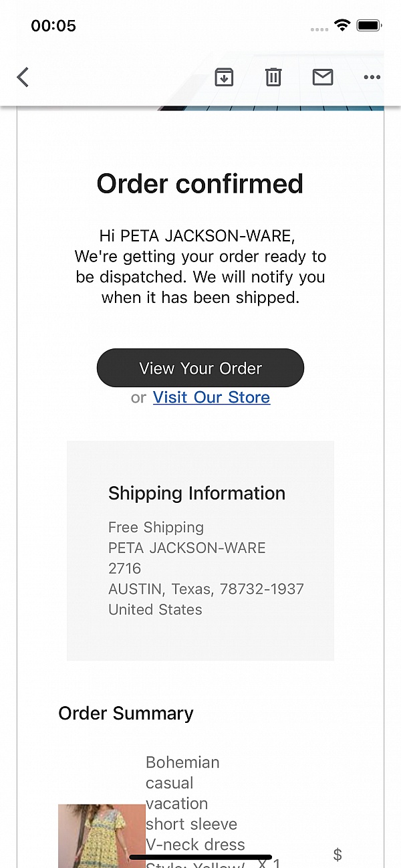This screenshot has width=401, height=868.
Task: Archive this email
Action: 224,78
